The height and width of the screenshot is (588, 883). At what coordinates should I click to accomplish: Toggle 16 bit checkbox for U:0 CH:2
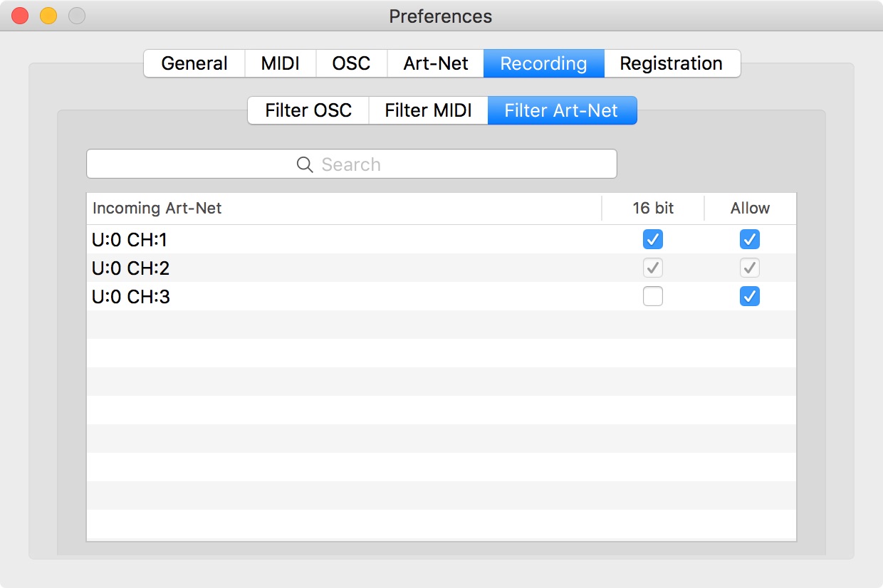coord(653,268)
